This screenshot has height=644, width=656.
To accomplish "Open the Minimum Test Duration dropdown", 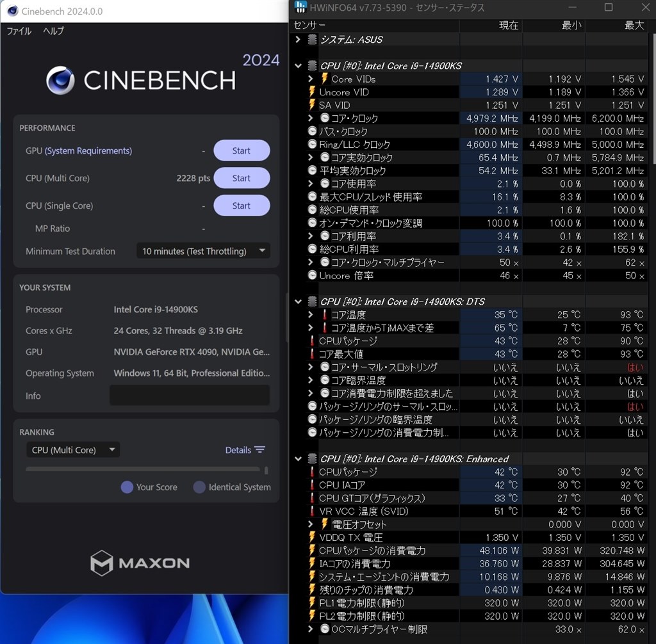I will 202,251.
